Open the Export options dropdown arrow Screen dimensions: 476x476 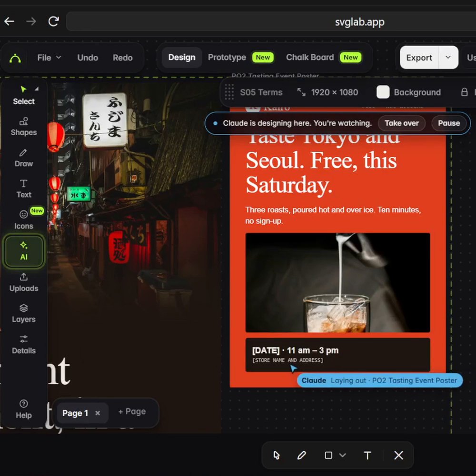coord(448,58)
